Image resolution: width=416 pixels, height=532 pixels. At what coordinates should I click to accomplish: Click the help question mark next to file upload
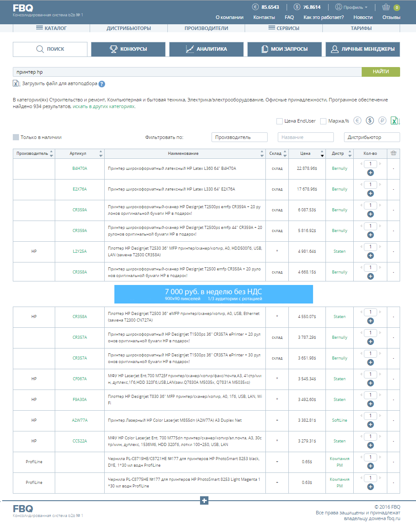102,84
